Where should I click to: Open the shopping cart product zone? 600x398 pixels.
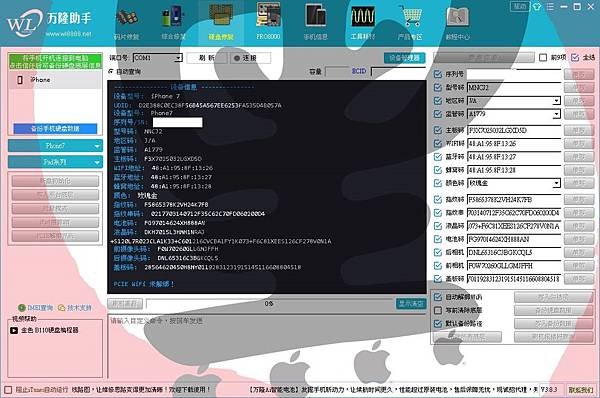(x=410, y=16)
